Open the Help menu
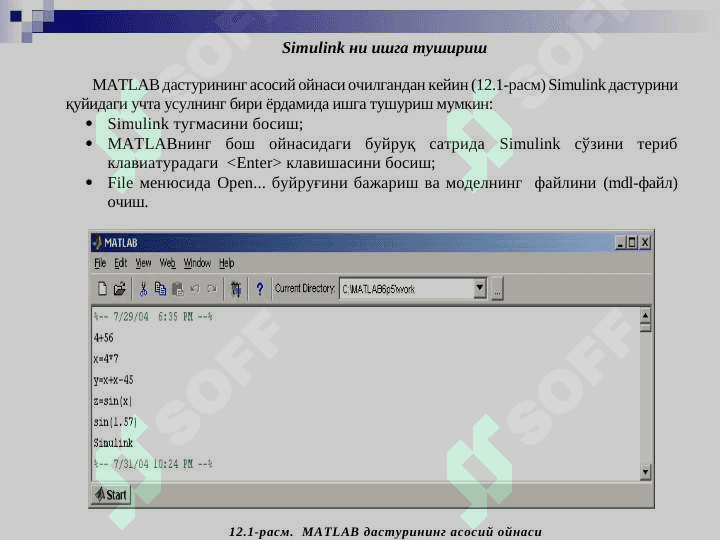 click(226, 263)
